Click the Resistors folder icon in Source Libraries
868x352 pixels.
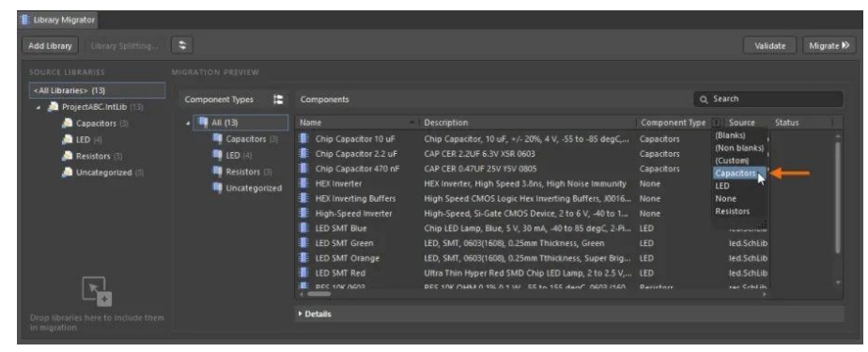pos(68,156)
